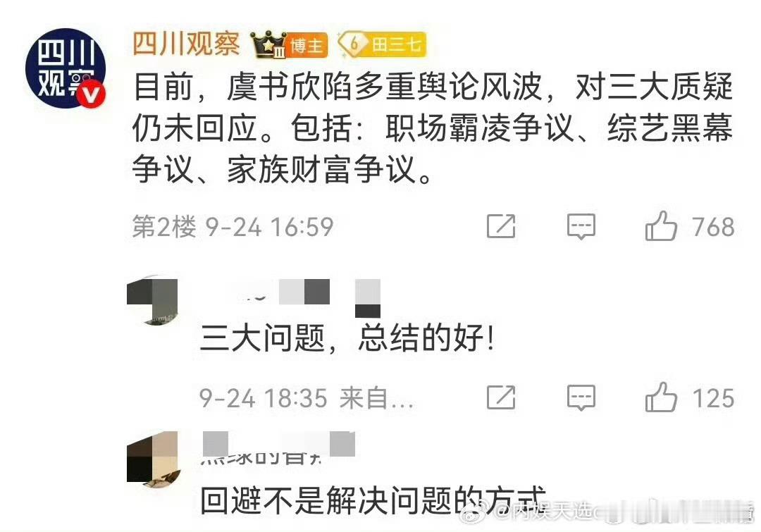
Task: Click the crown 博主 badge
Action: (290, 45)
